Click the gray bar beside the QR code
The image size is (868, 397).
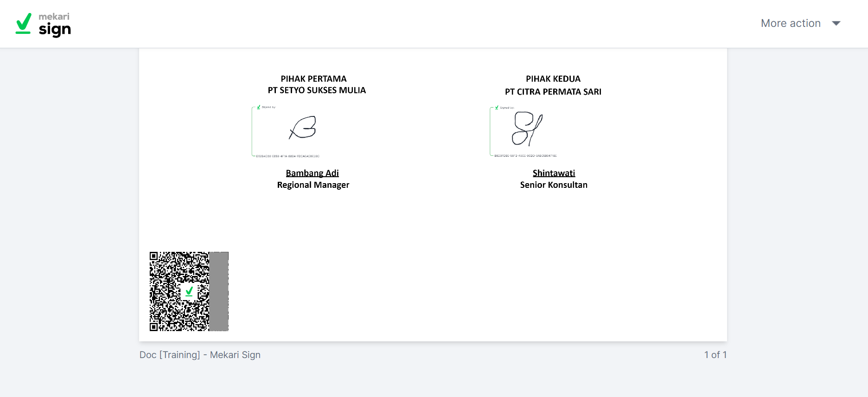(x=219, y=291)
